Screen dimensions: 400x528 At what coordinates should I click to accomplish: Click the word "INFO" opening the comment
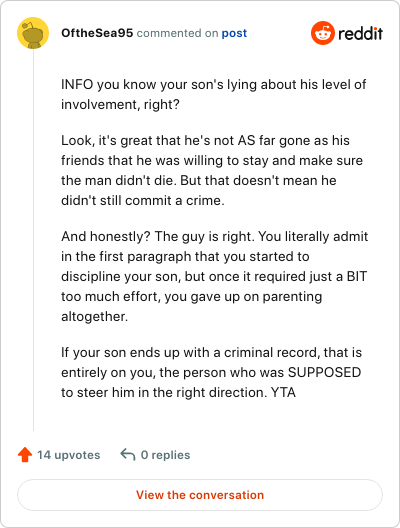tap(77, 85)
